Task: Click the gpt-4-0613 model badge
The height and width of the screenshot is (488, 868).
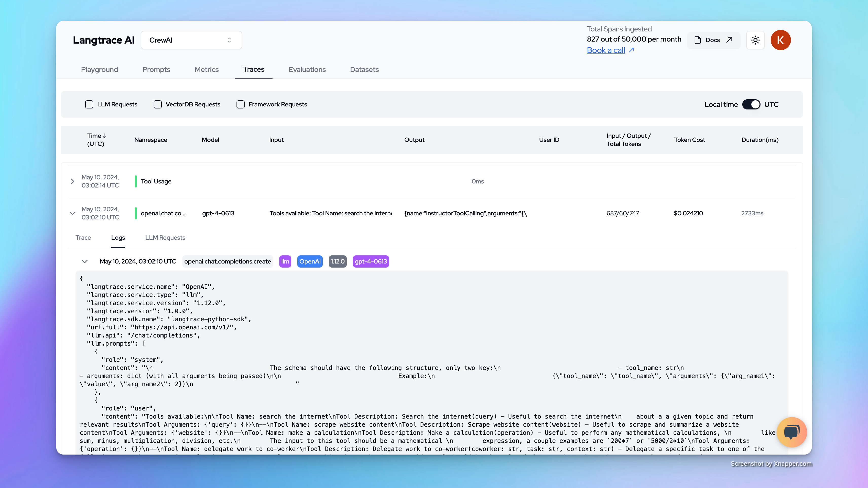Action: (371, 261)
